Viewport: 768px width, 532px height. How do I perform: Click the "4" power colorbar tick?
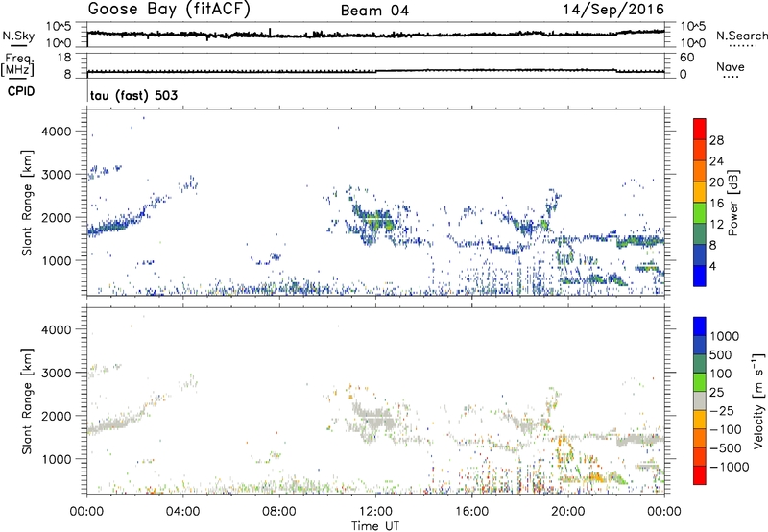click(712, 266)
